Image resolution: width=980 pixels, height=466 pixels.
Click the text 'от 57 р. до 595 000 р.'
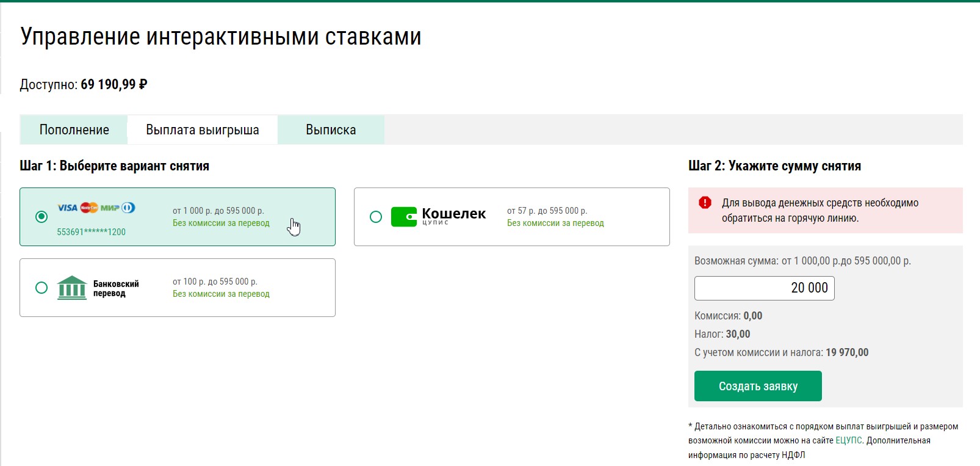click(x=547, y=211)
